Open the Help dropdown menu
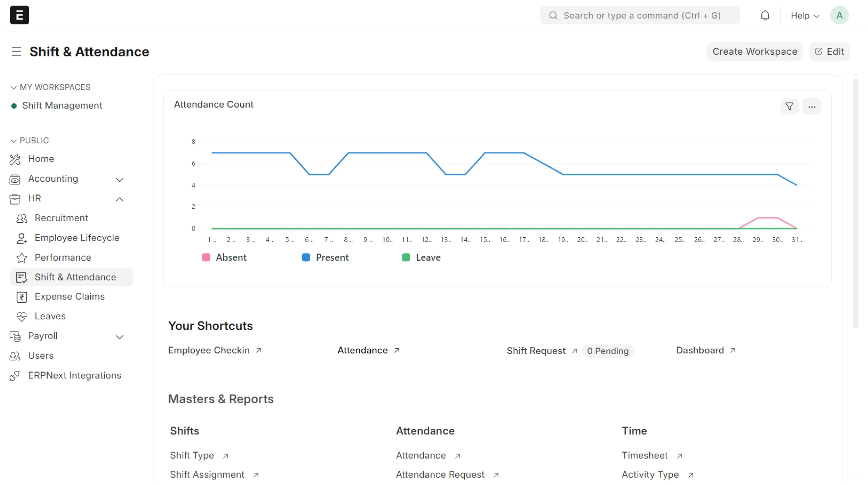 (804, 15)
